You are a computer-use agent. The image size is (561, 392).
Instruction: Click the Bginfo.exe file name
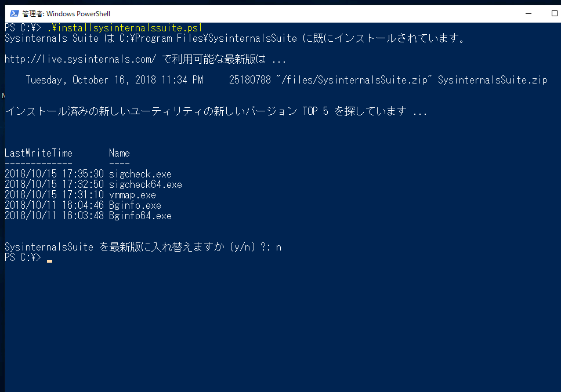click(135, 205)
